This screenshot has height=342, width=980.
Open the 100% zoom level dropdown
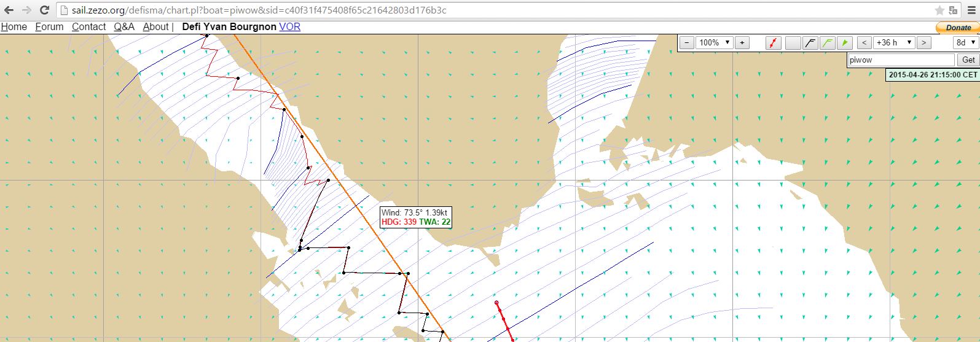pos(715,42)
